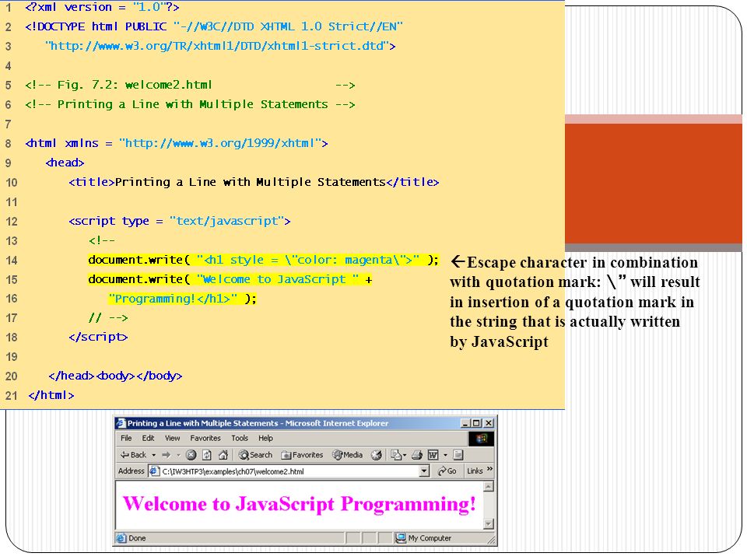Click the Media toolbar button
Screen dimensions: 747x560
coord(348,455)
